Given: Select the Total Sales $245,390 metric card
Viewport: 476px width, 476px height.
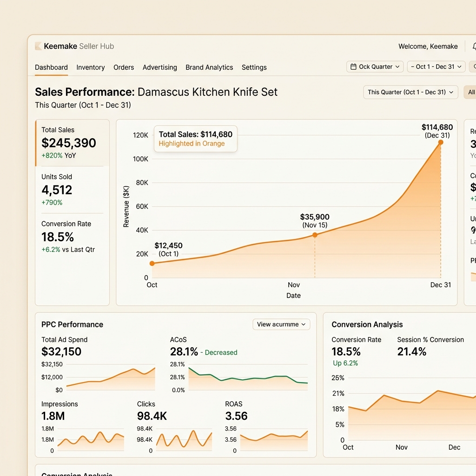Looking at the screenshot, I should 72,143.
